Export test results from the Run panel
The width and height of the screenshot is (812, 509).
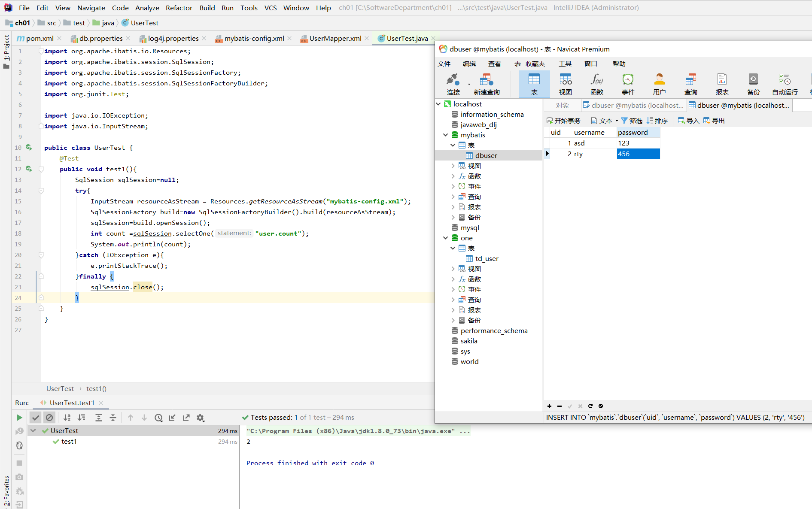186,418
